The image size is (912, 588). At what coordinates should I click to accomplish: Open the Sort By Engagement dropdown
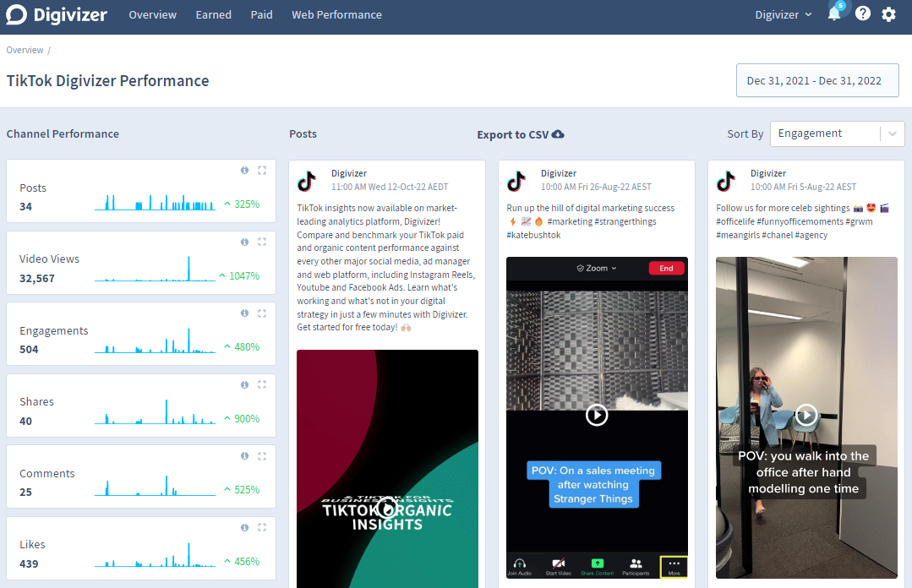[837, 133]
